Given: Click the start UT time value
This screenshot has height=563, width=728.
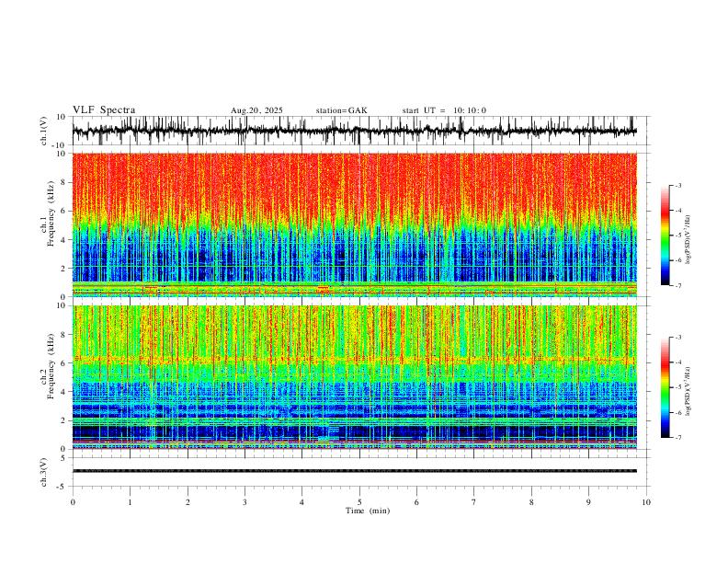Looking at the screenshot, I should point(470,110).
